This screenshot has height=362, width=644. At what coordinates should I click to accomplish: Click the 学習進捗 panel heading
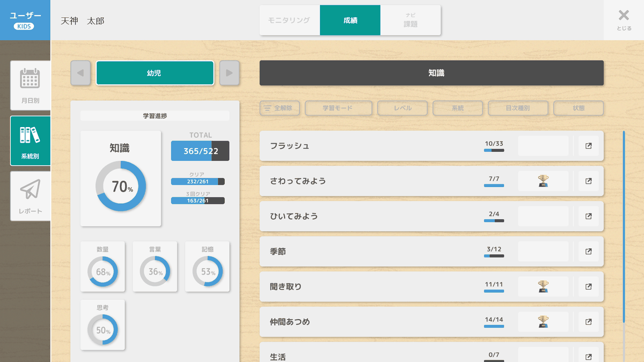[155, 115]
